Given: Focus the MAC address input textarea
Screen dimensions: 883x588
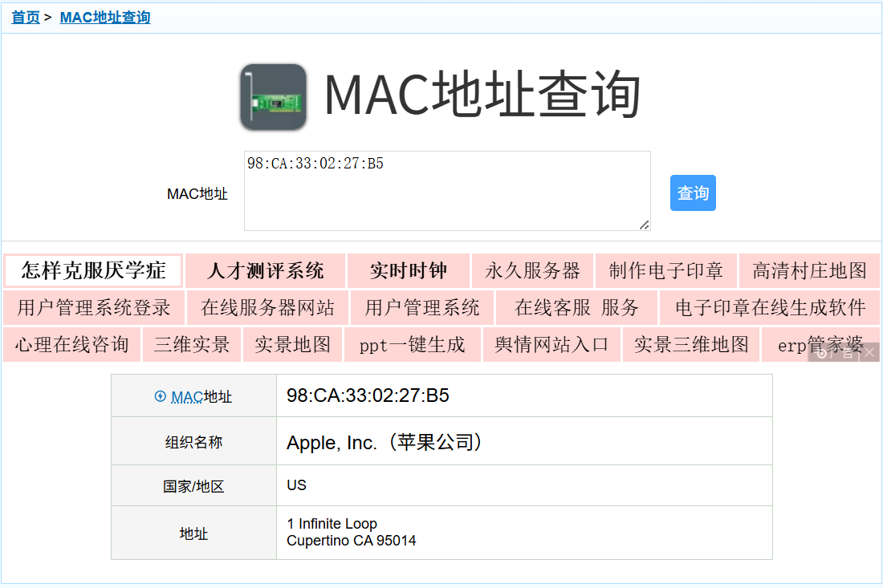Looking at the screenshot, I should [x=447, y=191].
